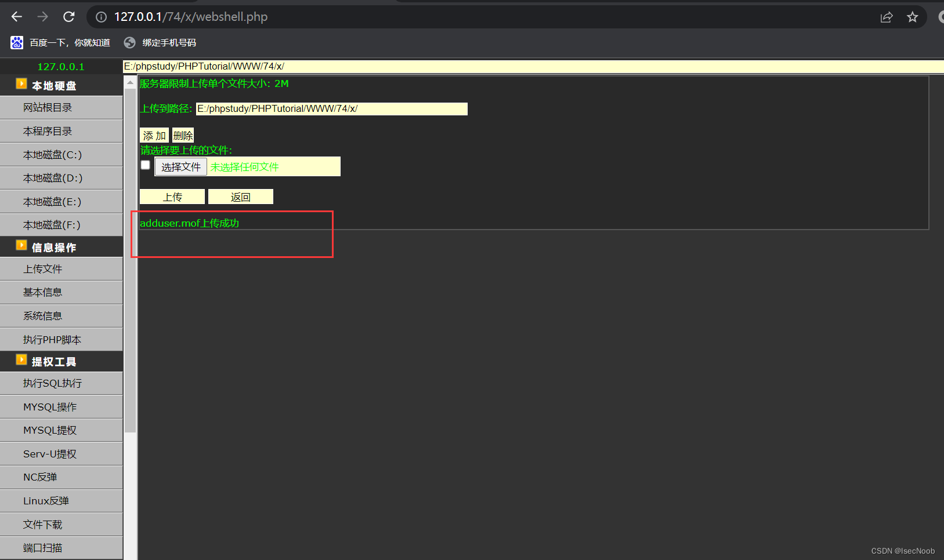Screen dimensions: 944x560
Task: Click the browser back arrow
Action: point(17,17)
